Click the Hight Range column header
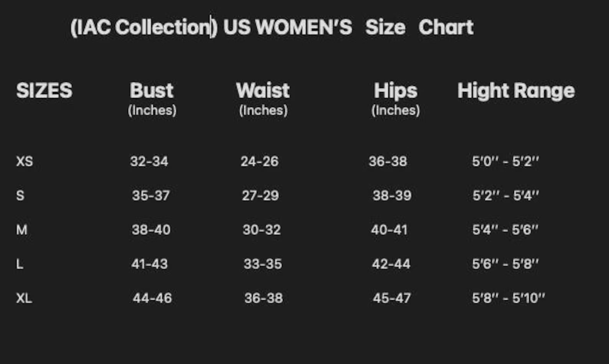 point(516,91)
